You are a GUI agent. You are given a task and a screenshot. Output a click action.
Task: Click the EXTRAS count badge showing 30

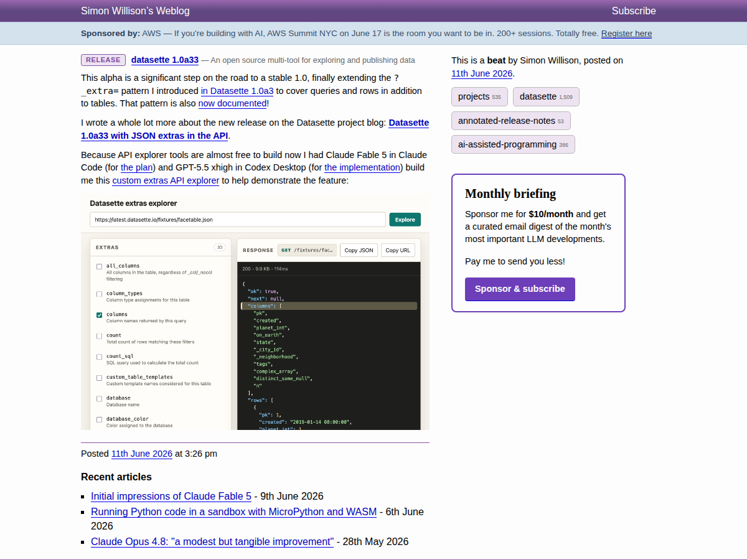point(219,247)
